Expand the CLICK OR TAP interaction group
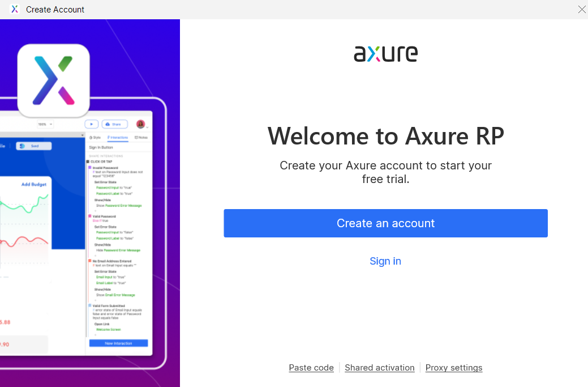 pyautogui.click(x=89, y=161)
